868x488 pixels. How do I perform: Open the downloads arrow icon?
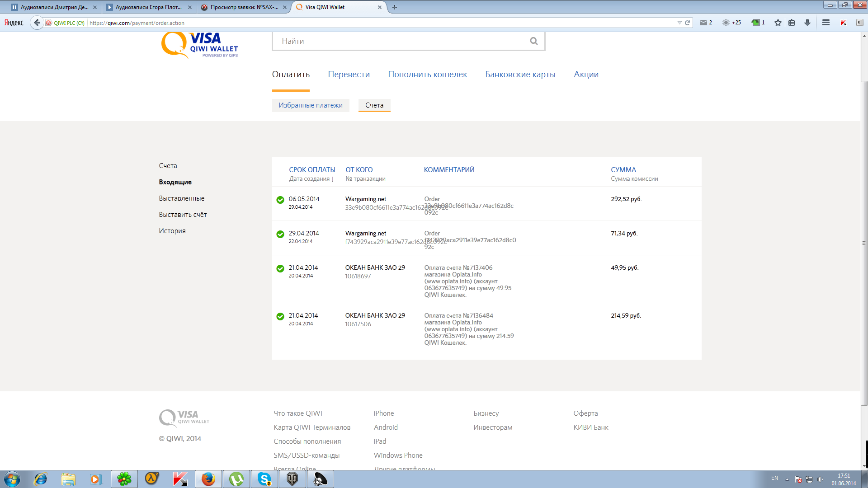pyautogui.click(x=807, y=23)
